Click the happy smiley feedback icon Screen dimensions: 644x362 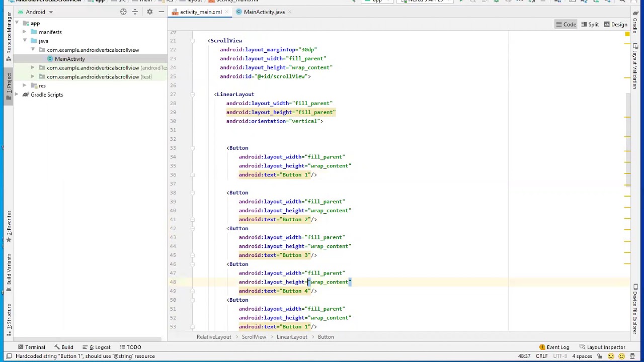pos(610,356)
